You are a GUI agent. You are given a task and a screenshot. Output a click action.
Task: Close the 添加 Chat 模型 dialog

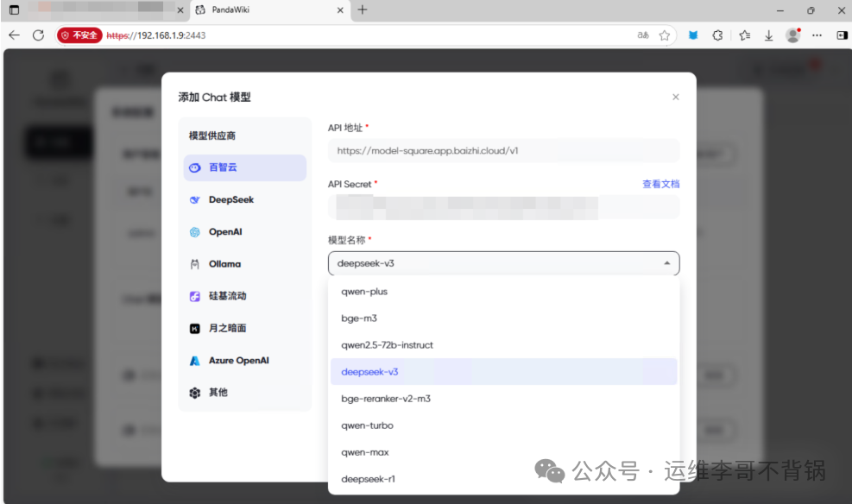675,97
